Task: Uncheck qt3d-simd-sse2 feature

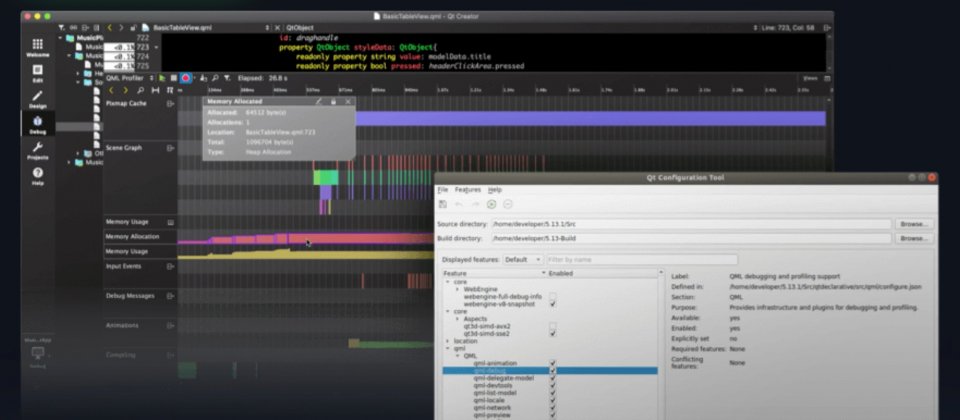Action: coord(553,334)
